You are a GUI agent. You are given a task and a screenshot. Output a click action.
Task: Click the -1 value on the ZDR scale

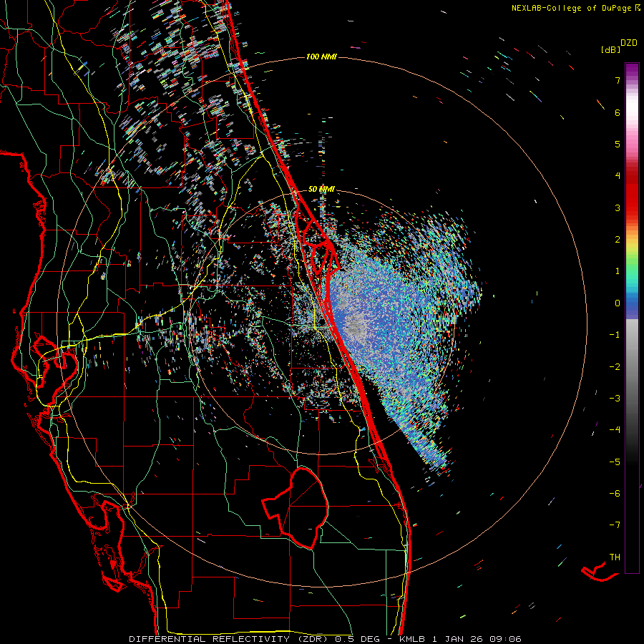tap(615, 335)
